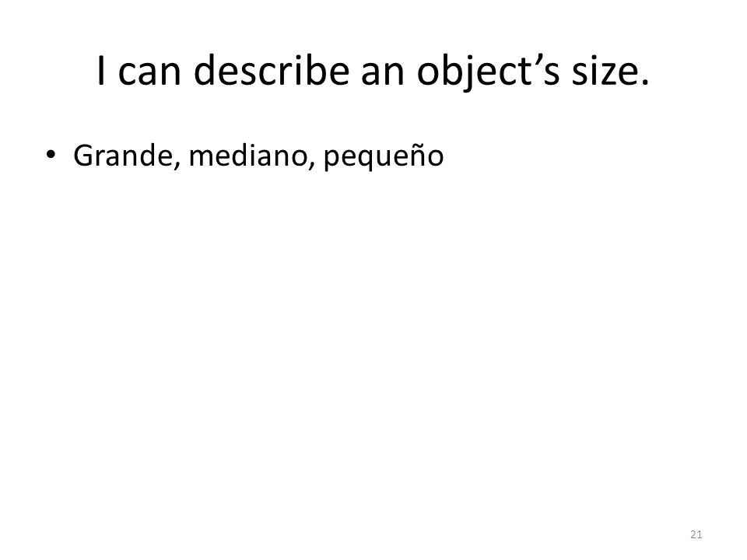
Task: Click the bullet point marker
Action: tap(51, 155)
